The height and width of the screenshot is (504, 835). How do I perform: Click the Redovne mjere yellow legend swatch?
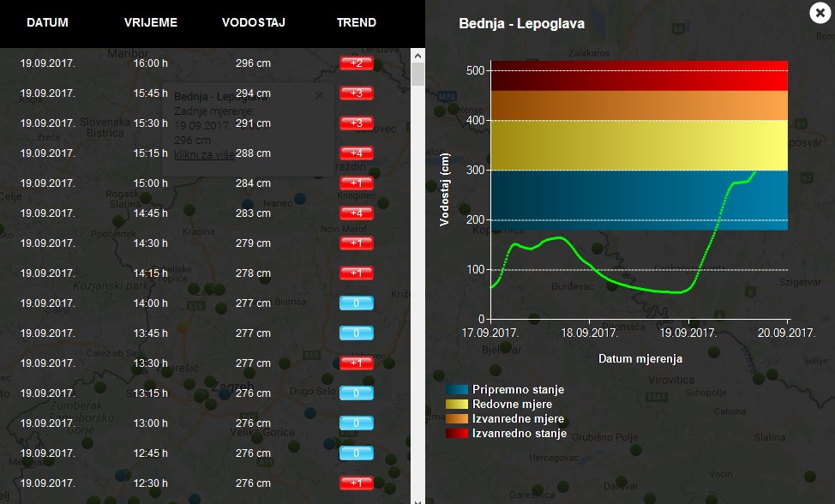pyautogui.click(x=457, y=405)
